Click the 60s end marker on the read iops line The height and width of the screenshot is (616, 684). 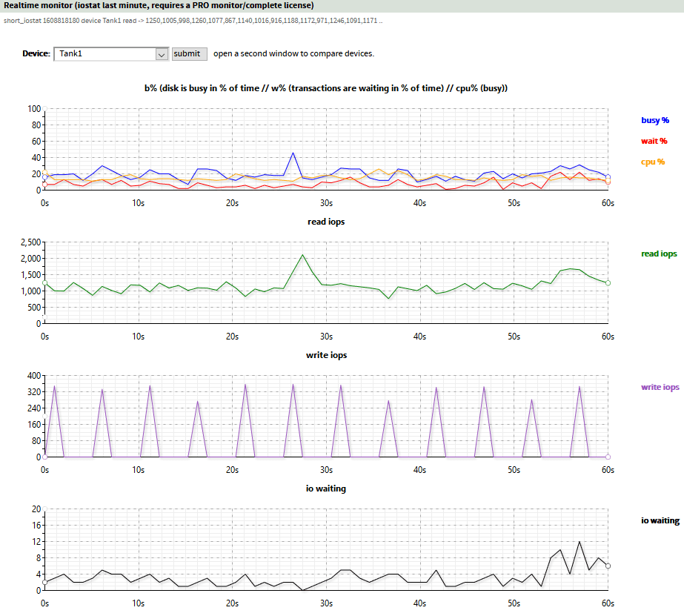(608, 282)
